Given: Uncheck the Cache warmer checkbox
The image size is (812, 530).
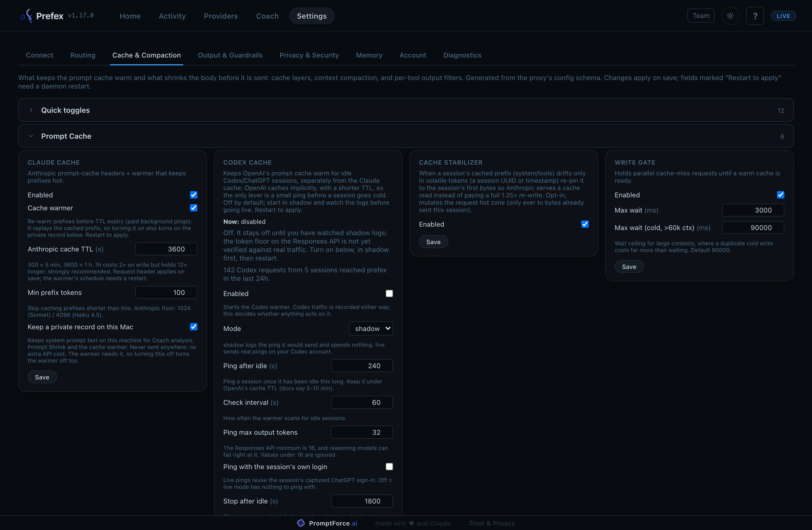Looking at the screenshot, I should pyautogui.click(x=193, y=208).
